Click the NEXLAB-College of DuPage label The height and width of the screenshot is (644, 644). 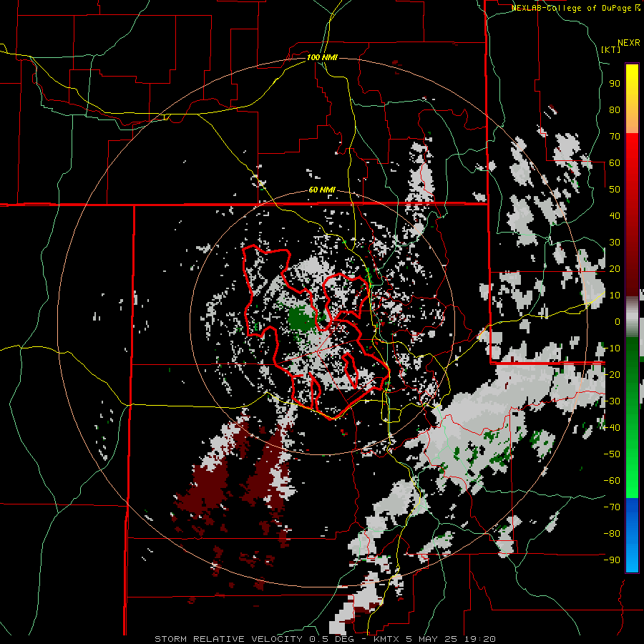click(x=575, y=8)
